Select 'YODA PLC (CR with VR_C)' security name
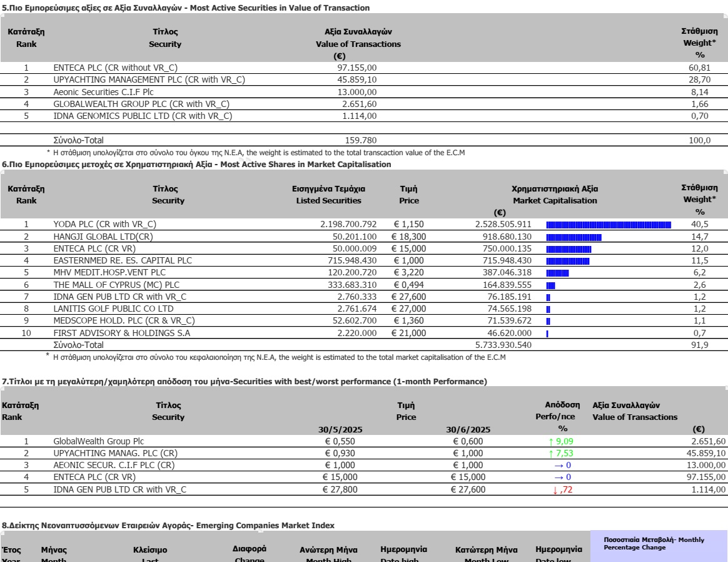Screen dimensions: 728x562 click(105, 224)
